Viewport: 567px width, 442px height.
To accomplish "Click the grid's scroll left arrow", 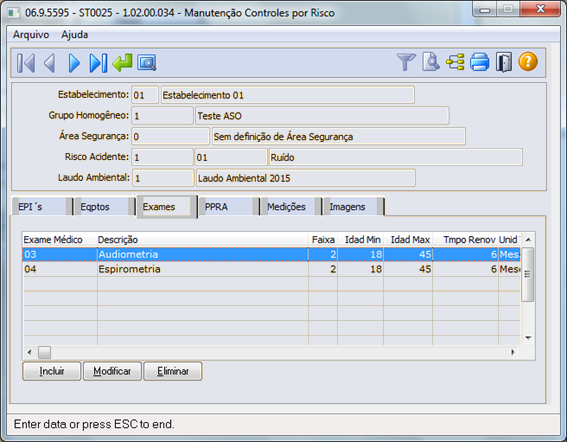I will pos(30,352).
